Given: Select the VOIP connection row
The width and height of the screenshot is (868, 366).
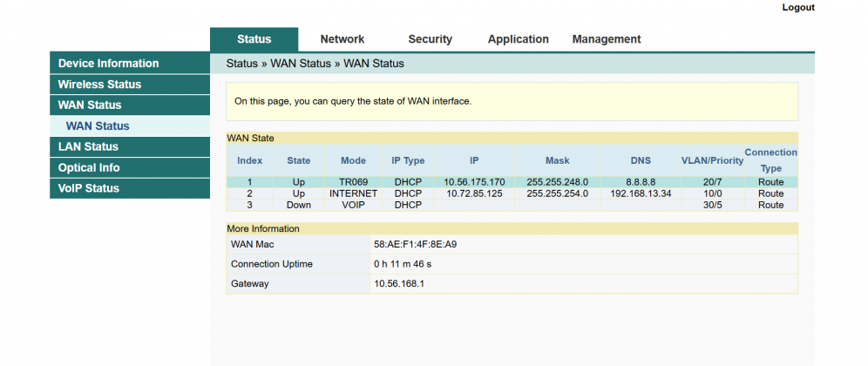Looking at the screenshot, I should (x=353, y=205).
